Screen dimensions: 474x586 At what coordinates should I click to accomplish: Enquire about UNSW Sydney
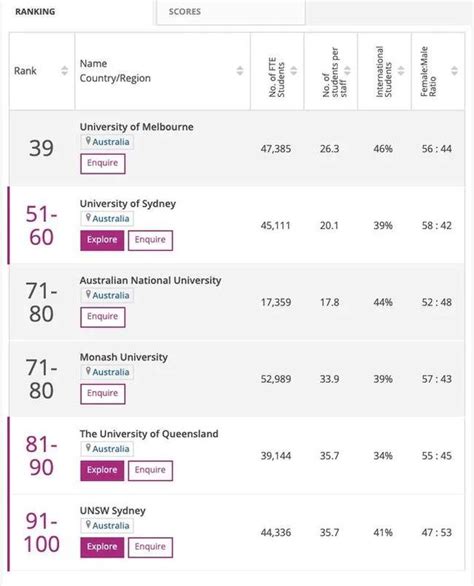pyautogui.click(x=150, y=547)
